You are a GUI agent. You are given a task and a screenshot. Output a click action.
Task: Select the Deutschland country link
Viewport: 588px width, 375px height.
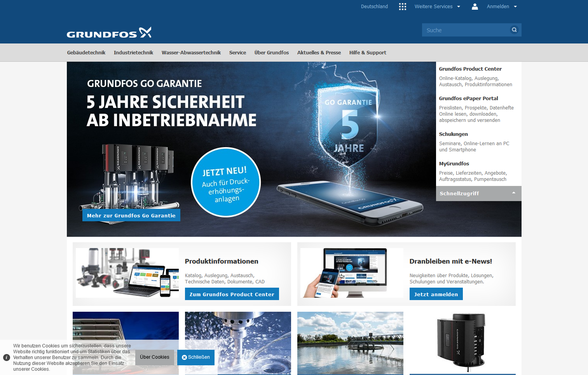[x=374, y=7]
